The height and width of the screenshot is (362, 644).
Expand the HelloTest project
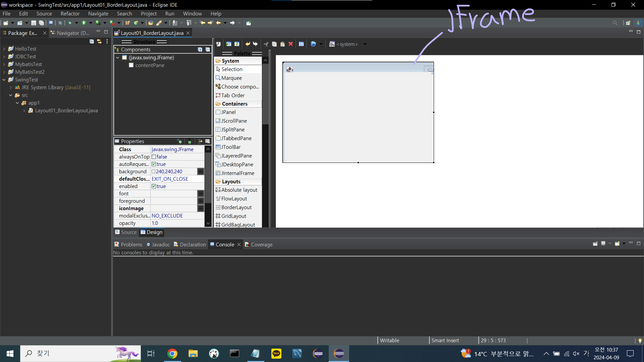pos(4,49)
